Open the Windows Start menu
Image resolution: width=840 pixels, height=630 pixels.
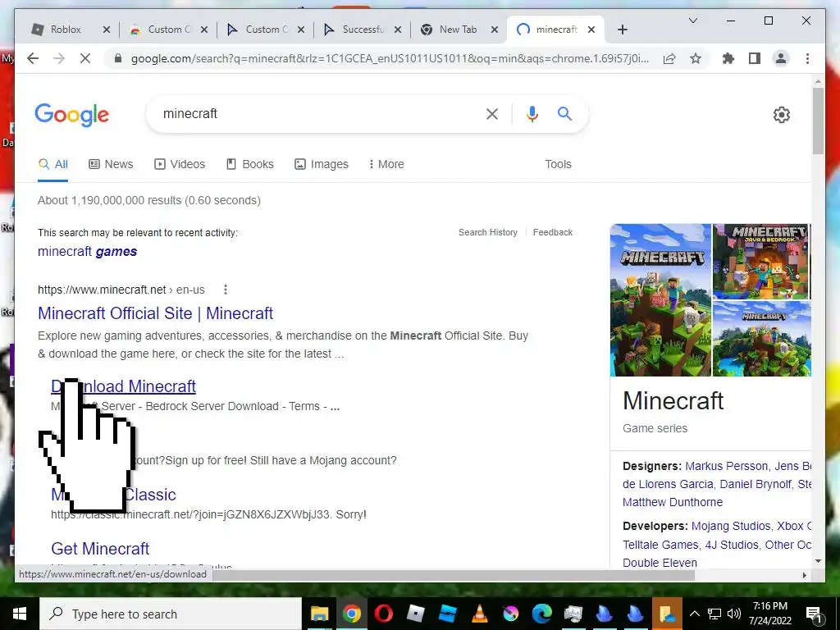point(20,614)
